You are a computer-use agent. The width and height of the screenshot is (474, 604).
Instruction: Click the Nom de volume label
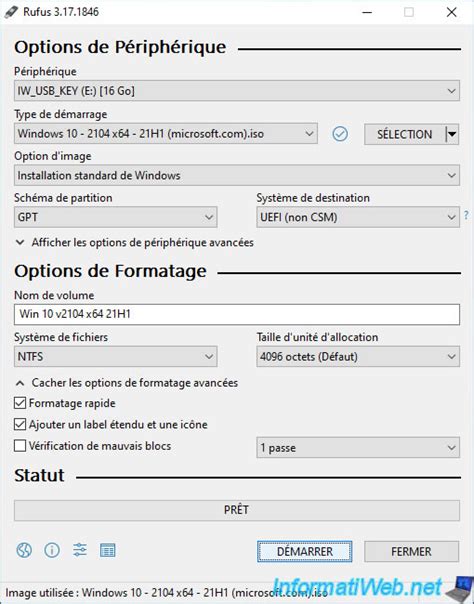[x=54, y=295]
